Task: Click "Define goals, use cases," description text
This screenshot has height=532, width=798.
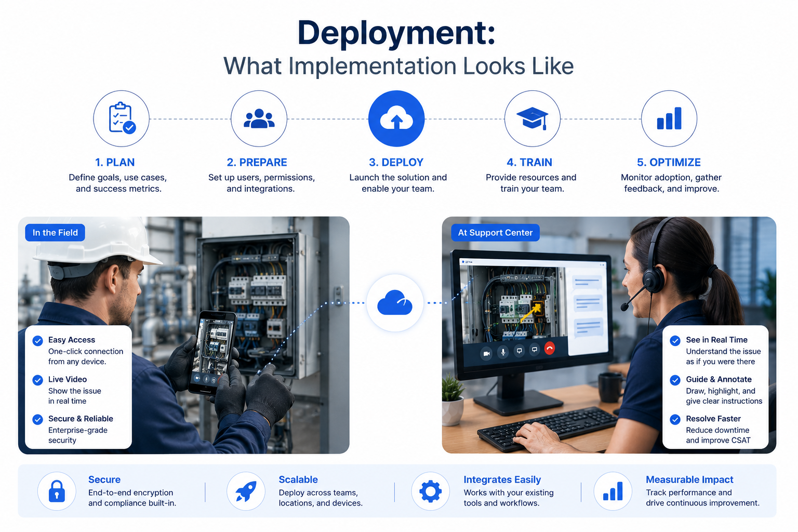Action: coord(118,178)
